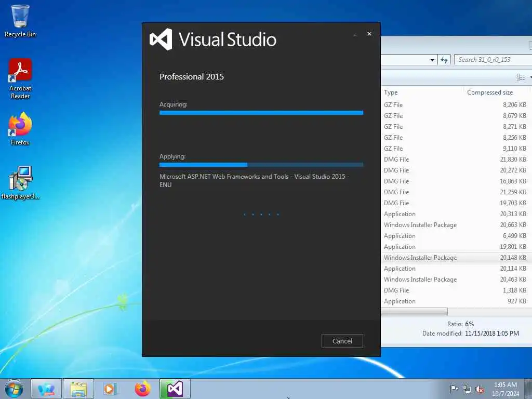Select the GZ File row of 8,271 KB
Screen dimensions: 532x399
click(456, 127)
